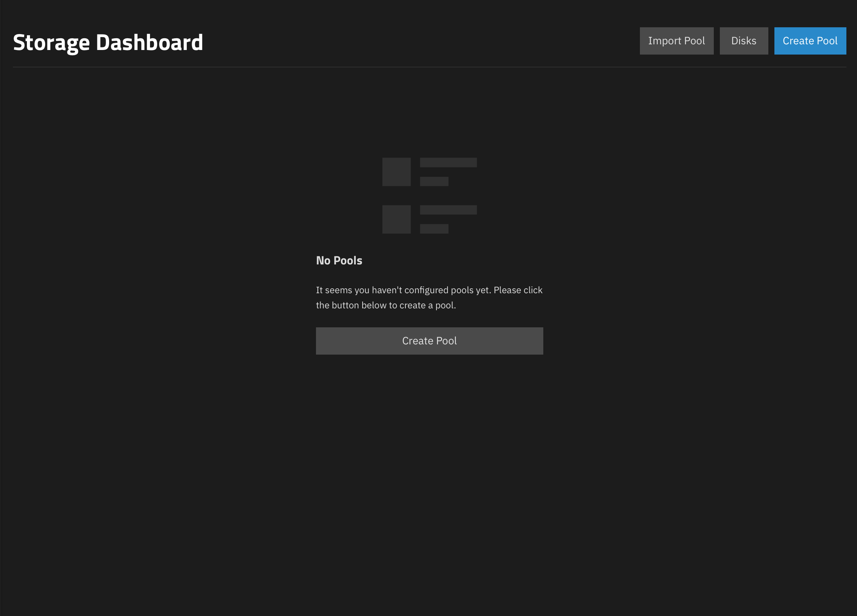Click the Disks button
The width and height of the screenshot is (857, 616).
pos(743,41)
